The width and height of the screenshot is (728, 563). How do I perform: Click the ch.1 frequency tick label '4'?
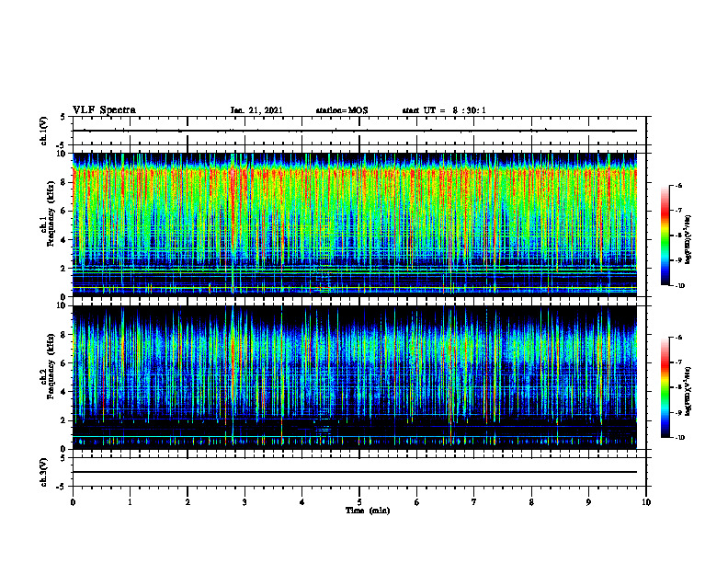tap(63, 240)
